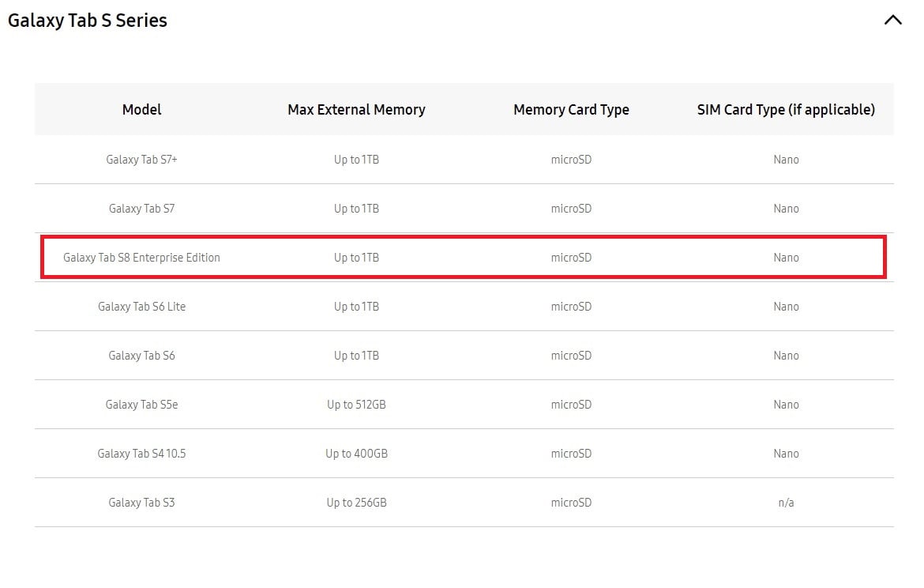Click the Galaxy Tab S3 model name
Image resolution: width=924 pixels, height=588 pixels.
coord(141,503)
